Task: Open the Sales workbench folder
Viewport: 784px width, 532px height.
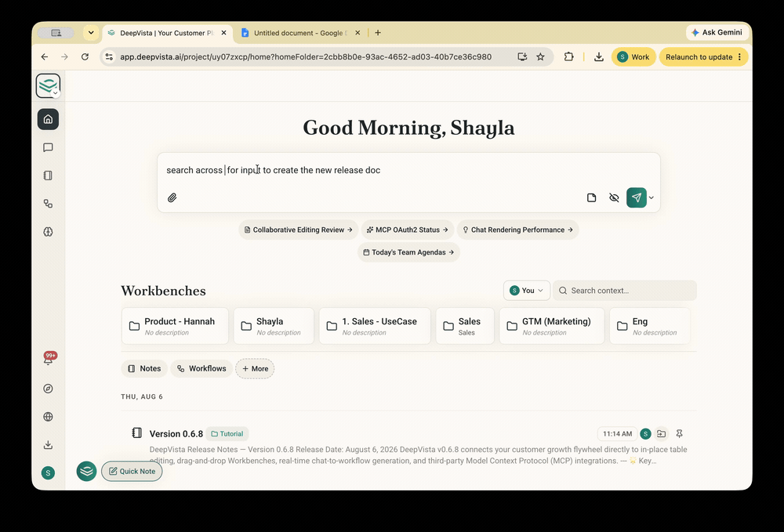Action: 465,326
